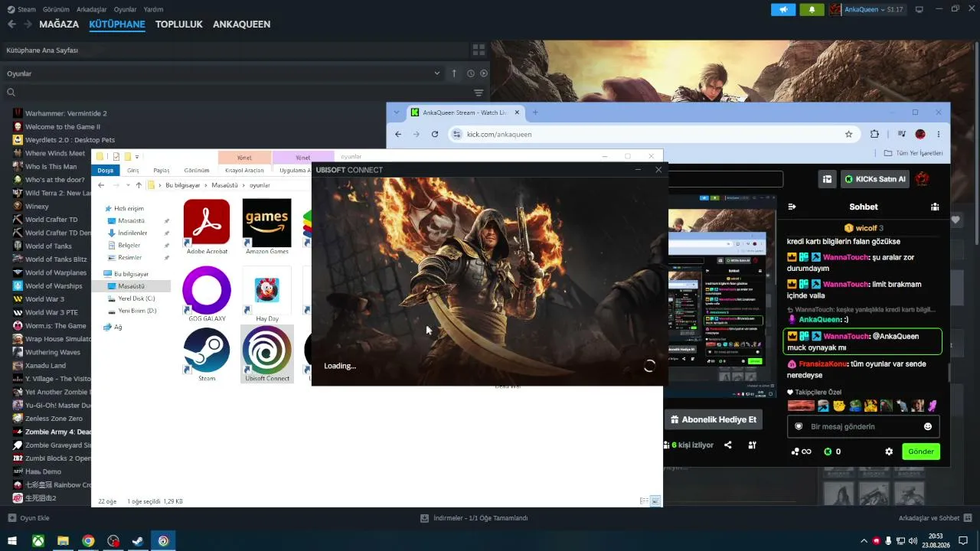Select the Ubisoft Connect shortcut icon
The width and height of the screenshot is (980, 551).
point(266,350)
